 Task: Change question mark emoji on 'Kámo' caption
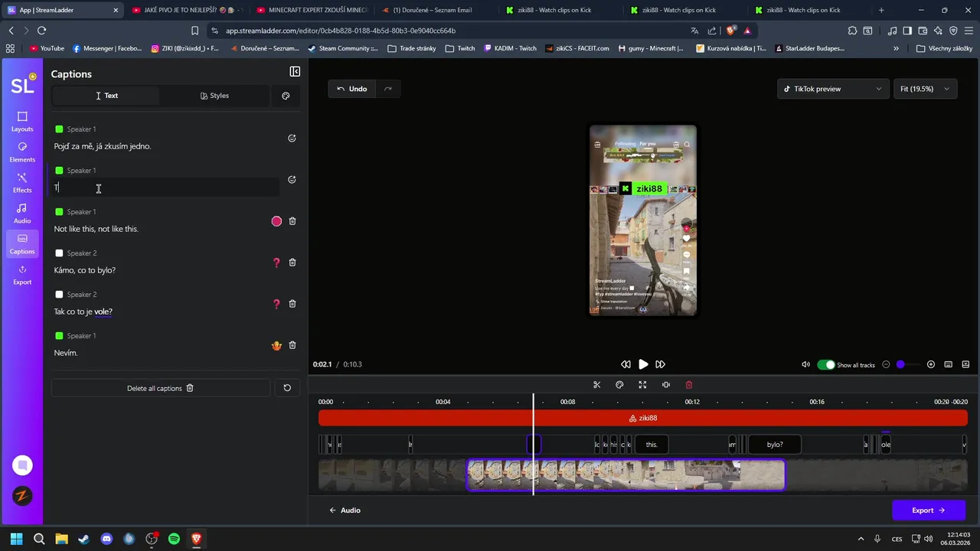pos(276,262)
